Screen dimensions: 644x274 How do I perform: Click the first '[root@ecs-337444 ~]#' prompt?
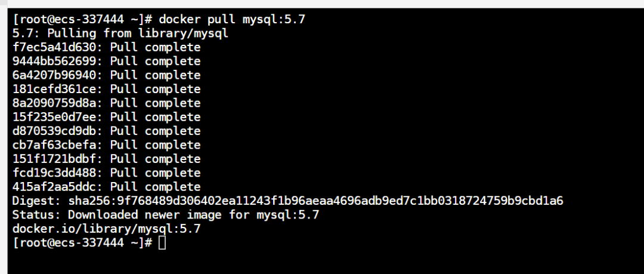pos(82,19)
